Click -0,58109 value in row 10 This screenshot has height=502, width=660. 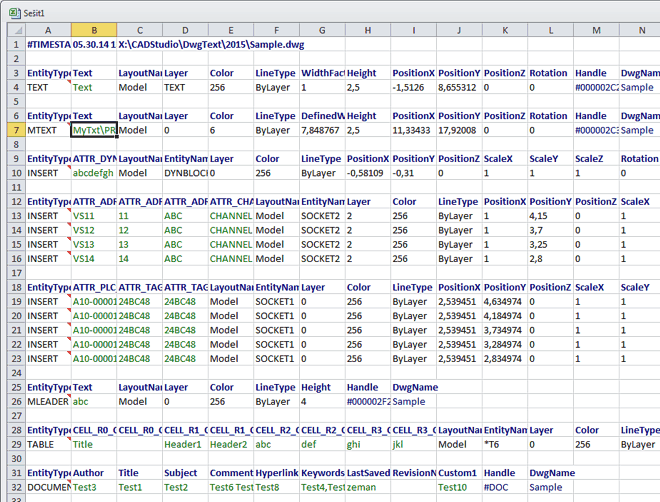tap(368, 173)
